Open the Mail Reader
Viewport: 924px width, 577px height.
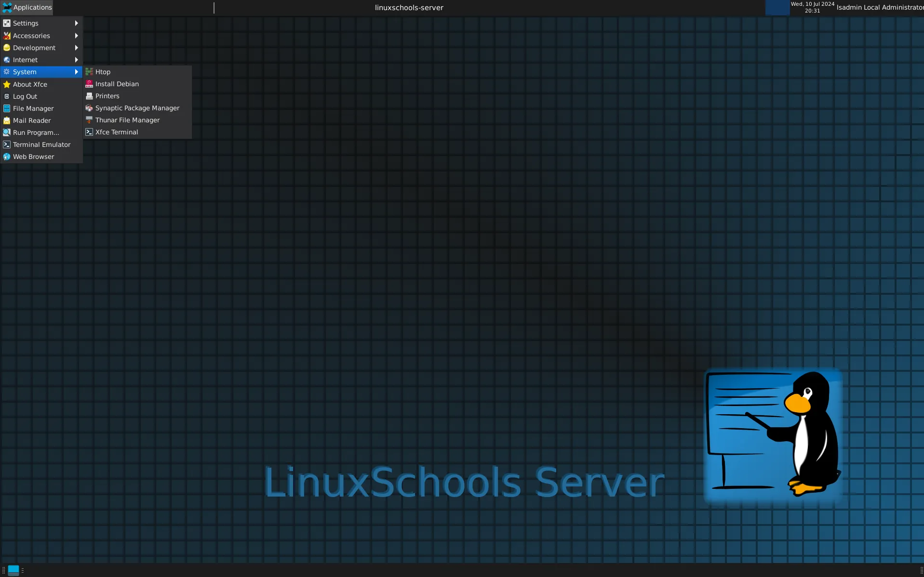(32, 120)
